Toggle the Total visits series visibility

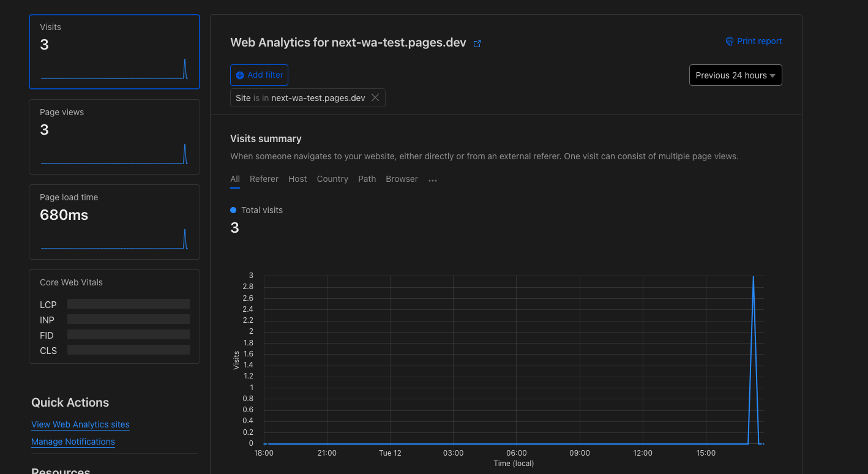pos(256,209)
